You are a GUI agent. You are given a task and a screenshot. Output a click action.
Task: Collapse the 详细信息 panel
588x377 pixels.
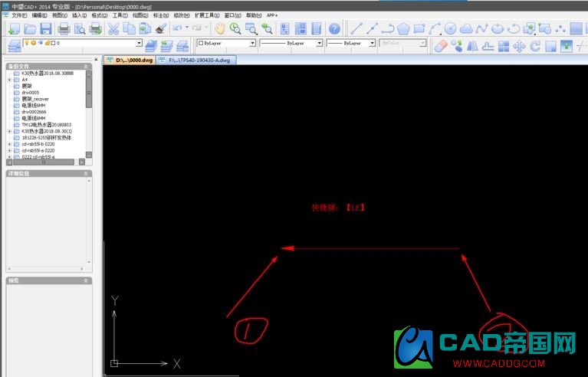pyautogui.click(x=86, y=173)
